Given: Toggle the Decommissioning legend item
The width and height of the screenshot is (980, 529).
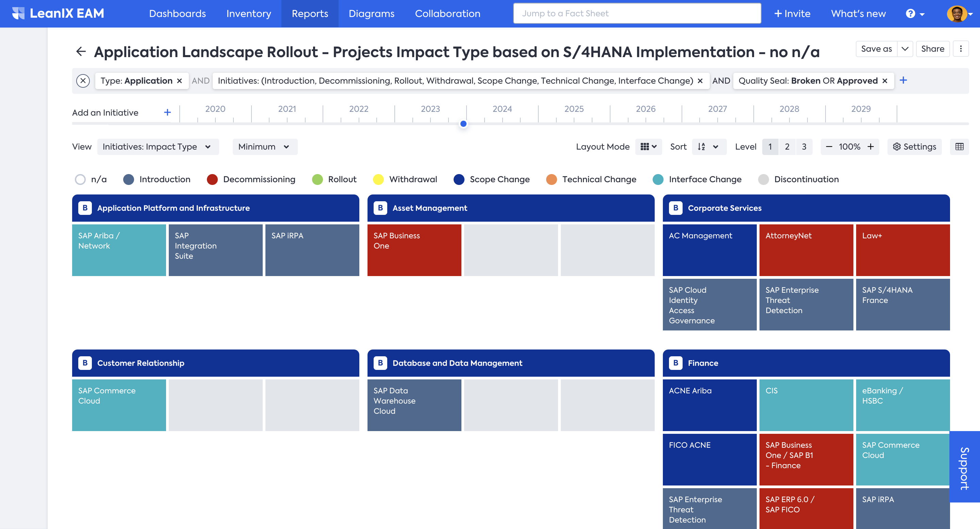Looking at the screenshot, I should pyautogui.click(x=251, y=180).
